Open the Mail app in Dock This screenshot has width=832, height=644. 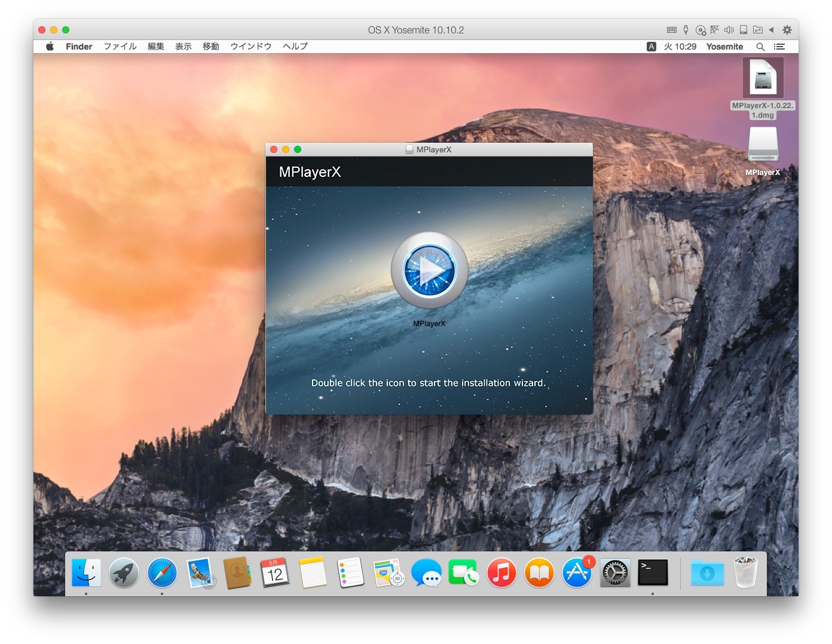(200, 573)
